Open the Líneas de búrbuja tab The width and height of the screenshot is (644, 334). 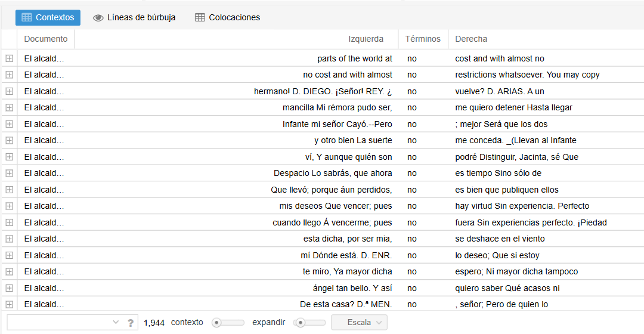tap(134, 18)
